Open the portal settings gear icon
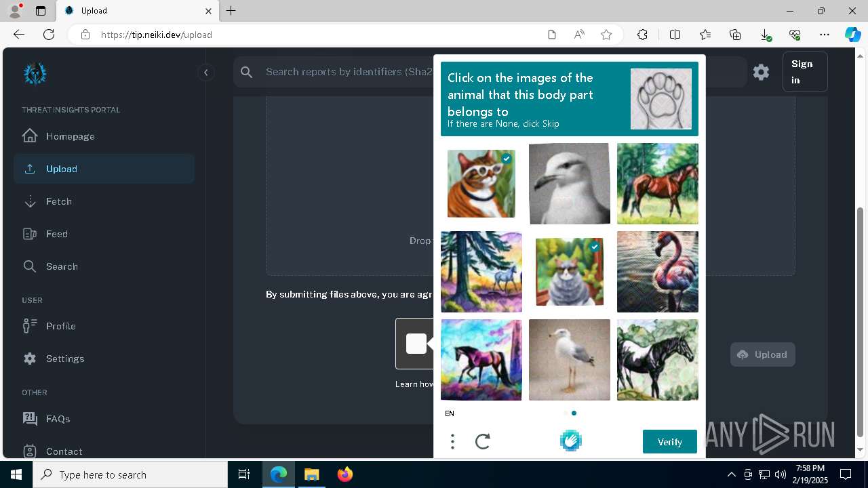Viewport: 868px width, 488px height. (761, 72)
